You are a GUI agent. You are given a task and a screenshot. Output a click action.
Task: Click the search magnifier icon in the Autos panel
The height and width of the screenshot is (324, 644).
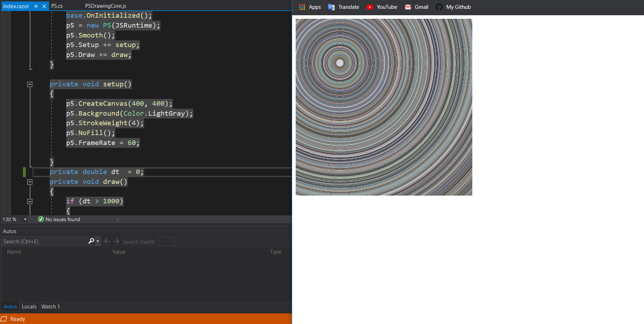coord(91,241)
